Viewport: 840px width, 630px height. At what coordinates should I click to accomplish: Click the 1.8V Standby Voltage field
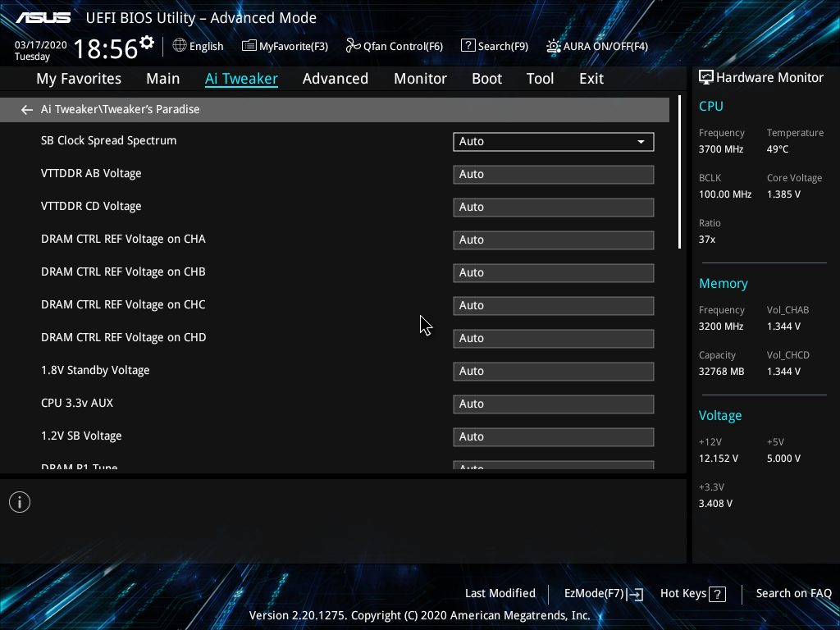554,372
